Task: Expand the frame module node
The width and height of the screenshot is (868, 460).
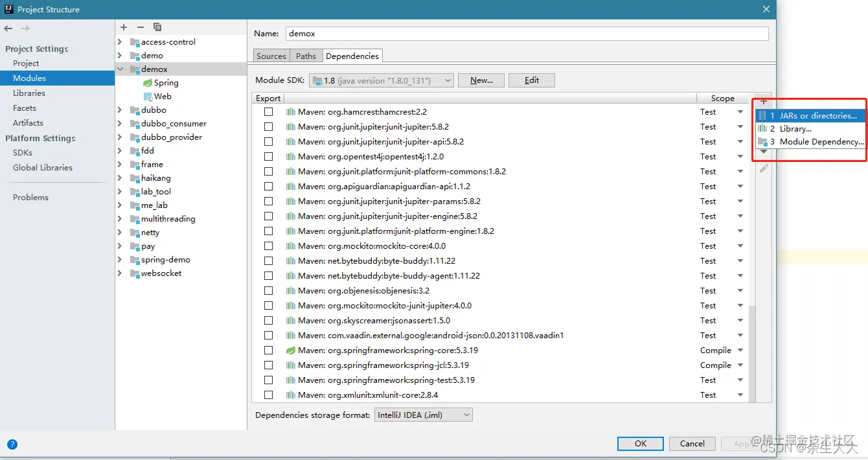Action: point(120,165)
